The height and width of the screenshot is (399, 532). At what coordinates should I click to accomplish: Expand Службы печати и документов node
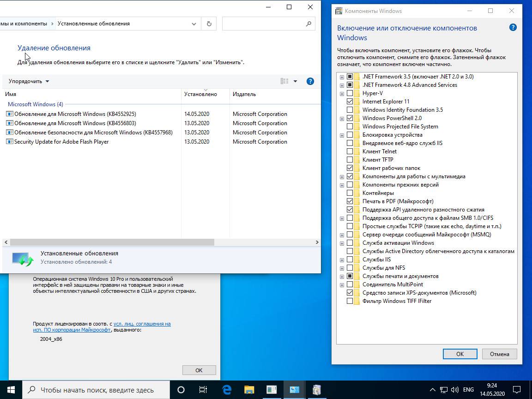(342, 277)
